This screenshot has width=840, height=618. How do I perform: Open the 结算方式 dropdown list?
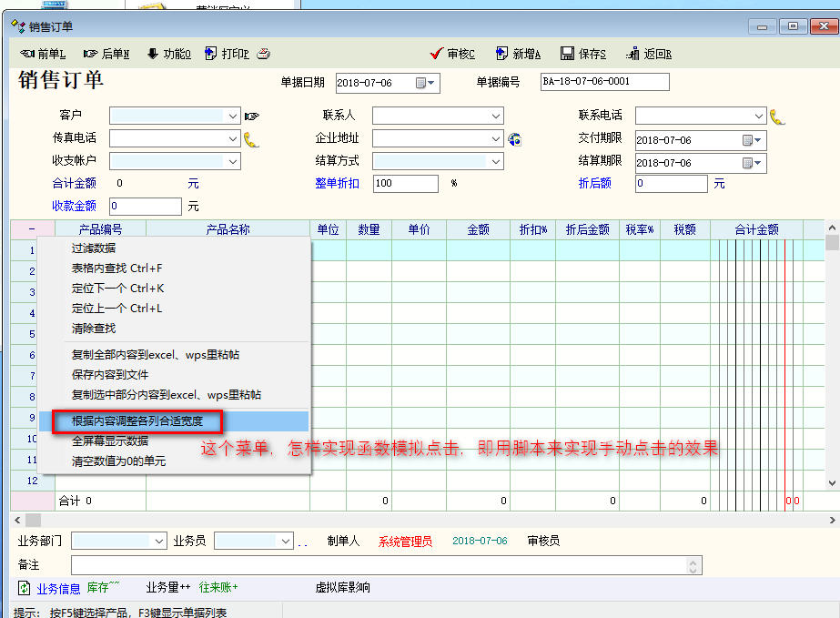point(496,161)
